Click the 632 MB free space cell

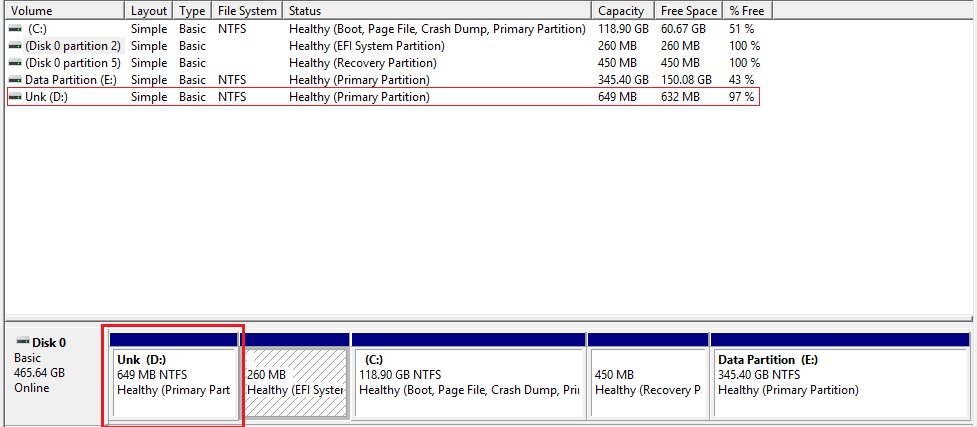coord(680,97)
